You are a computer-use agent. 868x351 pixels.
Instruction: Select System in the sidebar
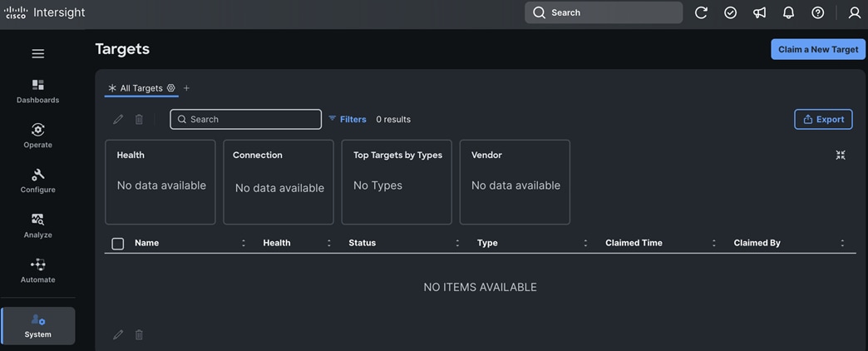tap(37, 326)
